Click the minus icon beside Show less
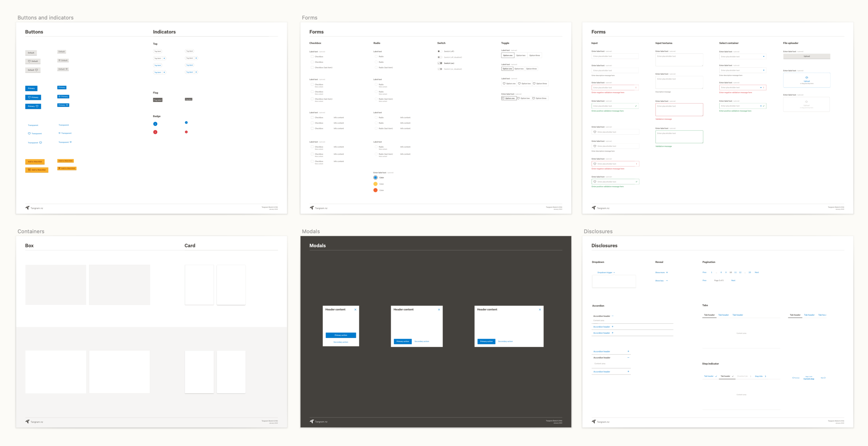 [x=667, y=280]
